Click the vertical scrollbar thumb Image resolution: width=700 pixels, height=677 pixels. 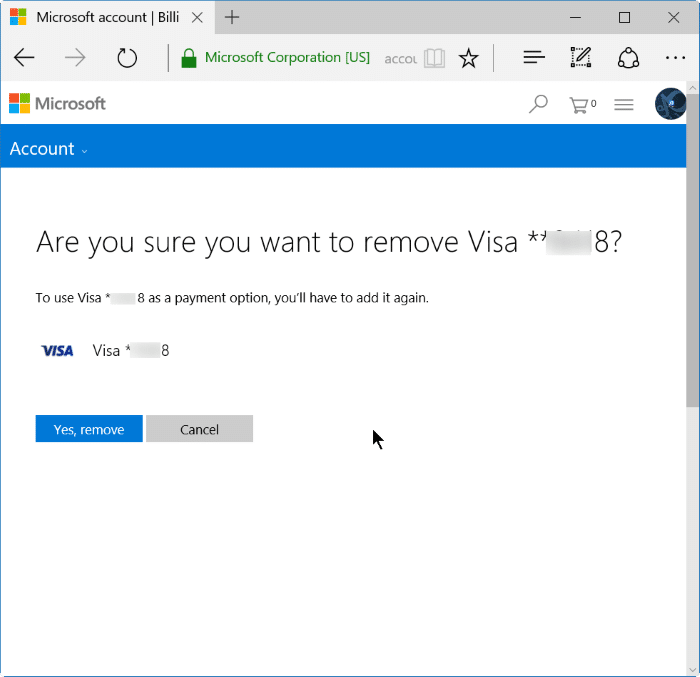click(x=693, y=250)
